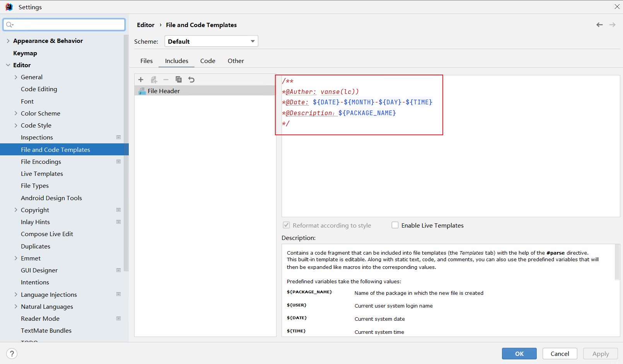The height and width of the screenshot is (364, 623).
Task: Click inside the File Header template editor
Action: [451, 146]
